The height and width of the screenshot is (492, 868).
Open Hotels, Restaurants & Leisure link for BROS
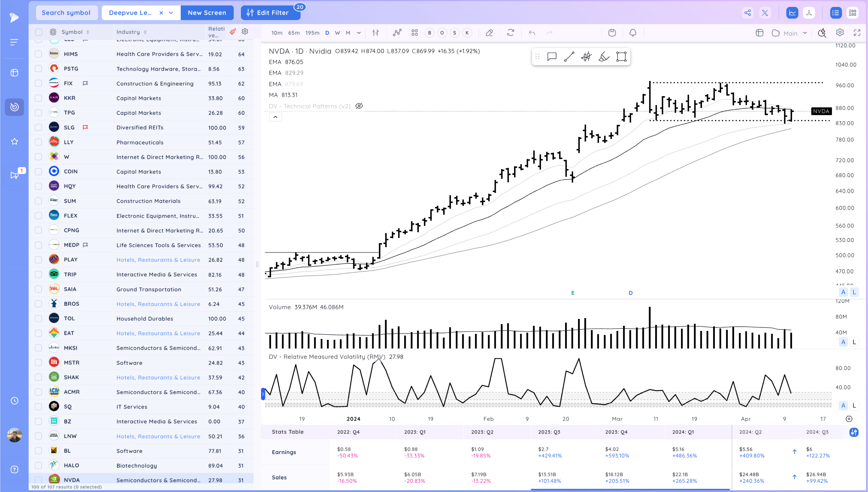158,304
